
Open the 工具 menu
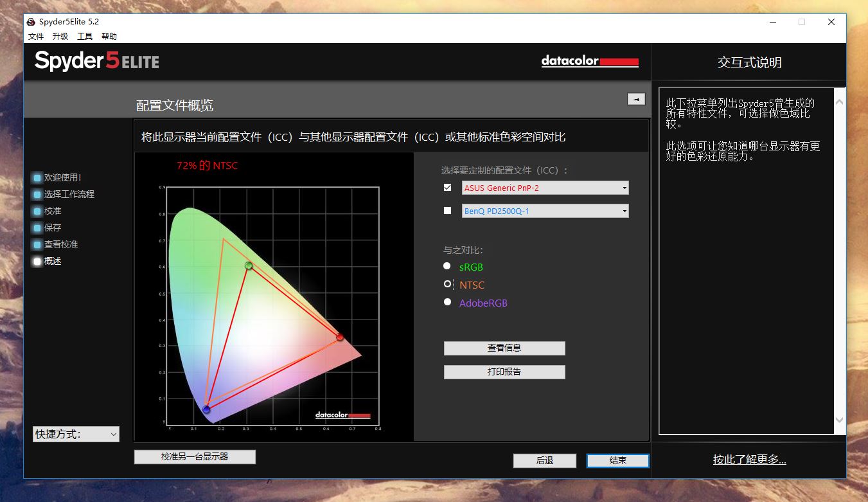pyautogui.click(x=84, y=36)
